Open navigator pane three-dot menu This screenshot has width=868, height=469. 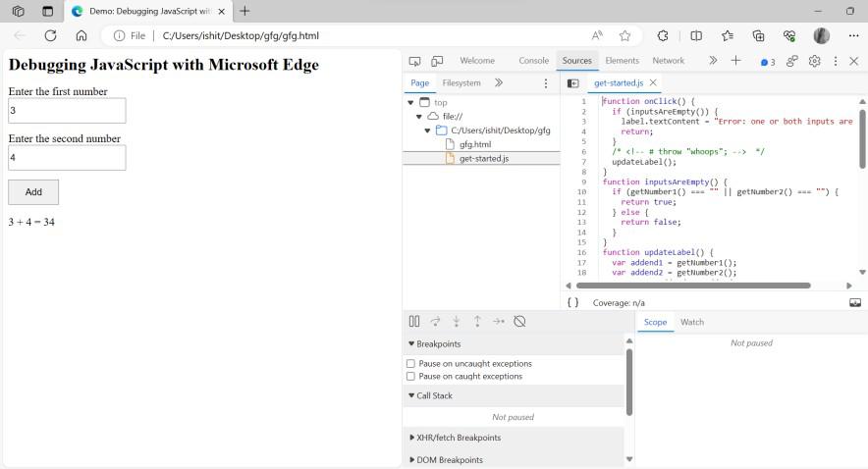point(546,83)
